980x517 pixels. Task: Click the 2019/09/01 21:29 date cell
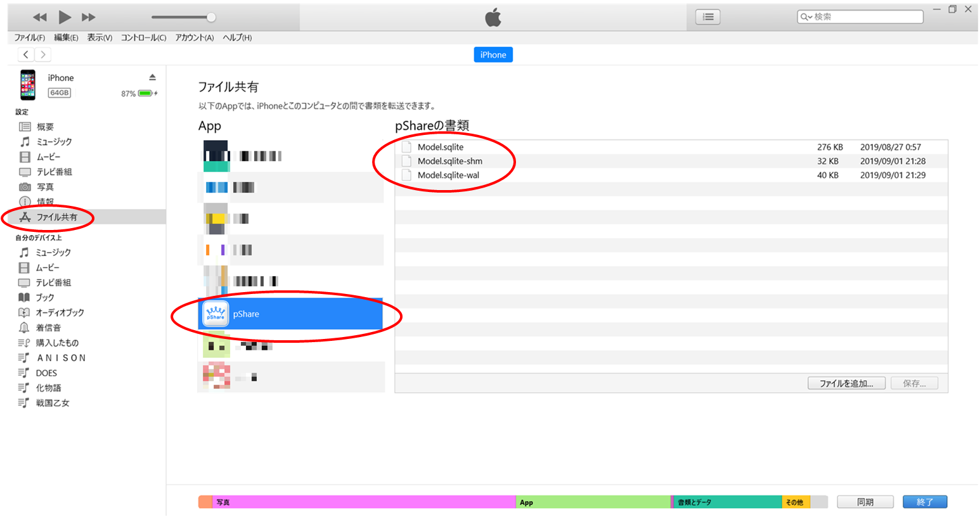893,175
